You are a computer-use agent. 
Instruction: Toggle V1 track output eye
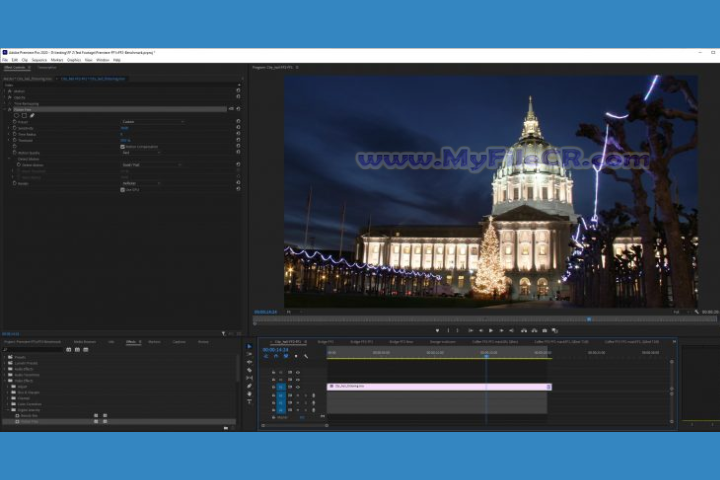click(298, 387)
